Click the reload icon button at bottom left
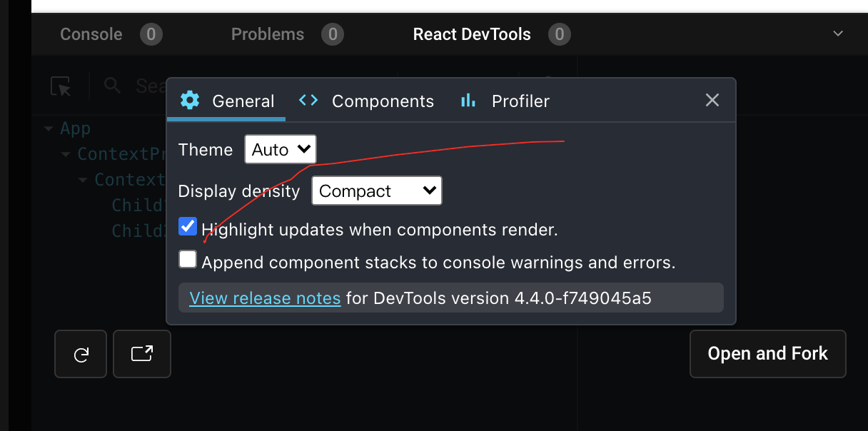Viewport: 868px width, 431px height. (80, 354)
